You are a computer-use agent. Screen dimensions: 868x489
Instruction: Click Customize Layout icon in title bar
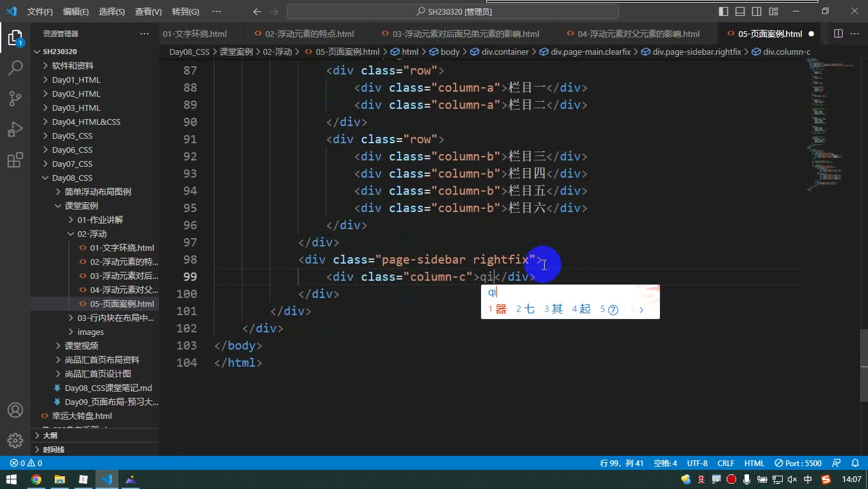click(x=773, y=11)
